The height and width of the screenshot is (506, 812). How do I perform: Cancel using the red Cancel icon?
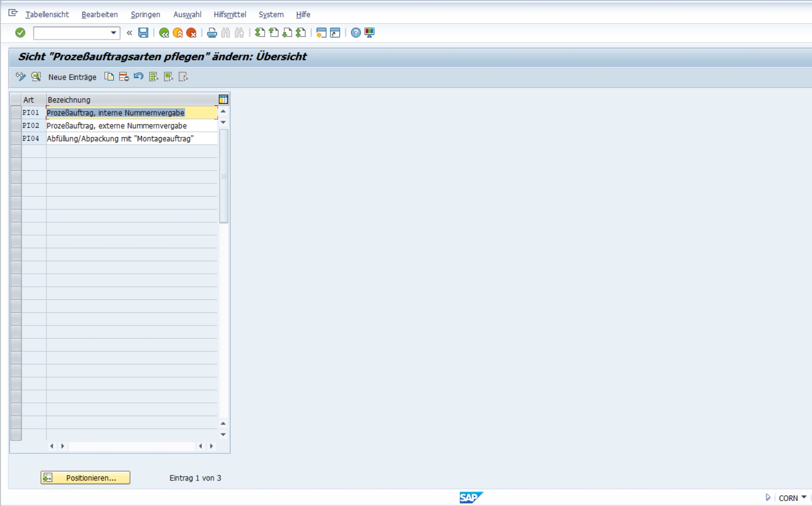(191, 33)
